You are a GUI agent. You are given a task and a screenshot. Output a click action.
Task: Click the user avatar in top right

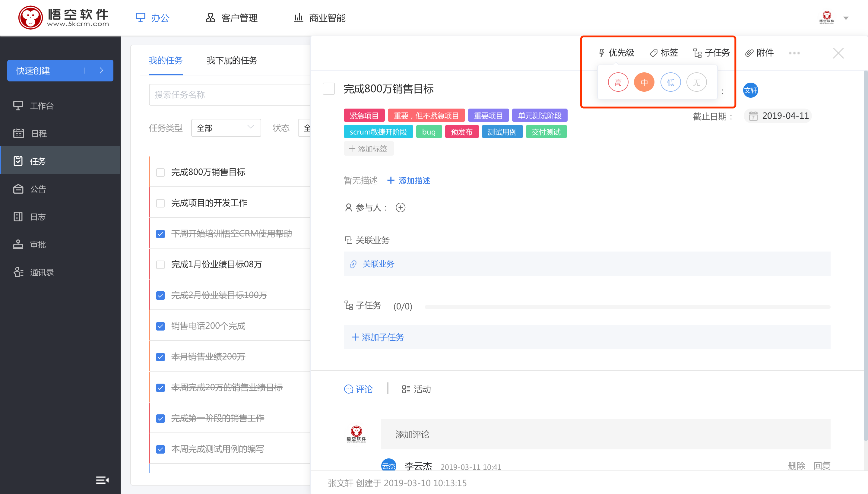point(826,17)
